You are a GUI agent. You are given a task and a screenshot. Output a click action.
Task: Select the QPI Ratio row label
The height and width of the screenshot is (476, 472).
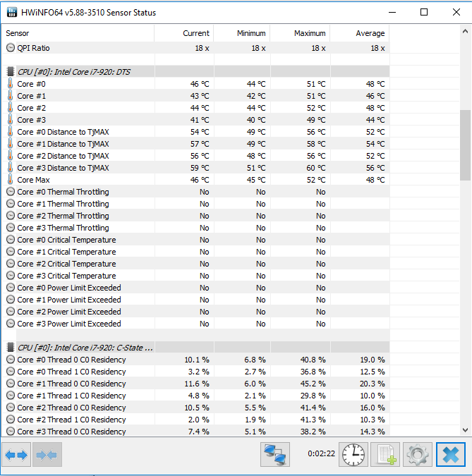tap(33, 48)
